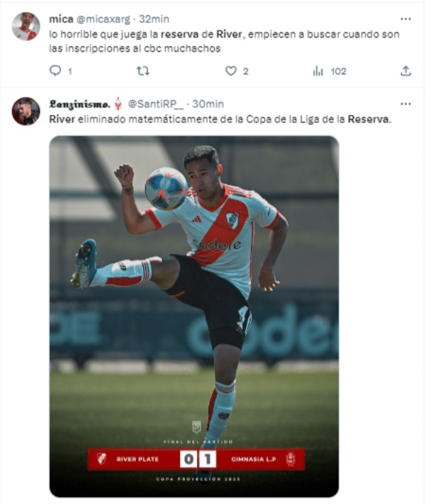This screenshot has width=433, height=504.
Task: Retweet mica's post about River reserva
Action: click(143, 71)
